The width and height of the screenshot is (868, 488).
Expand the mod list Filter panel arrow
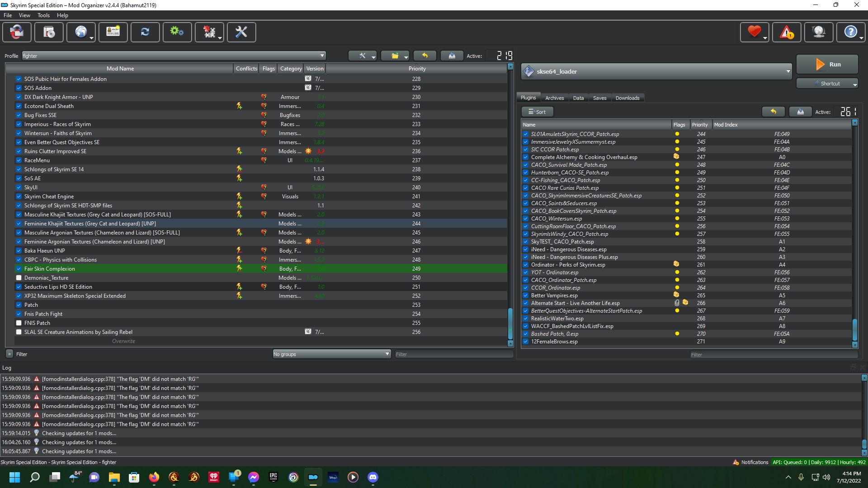click(9, 354)
